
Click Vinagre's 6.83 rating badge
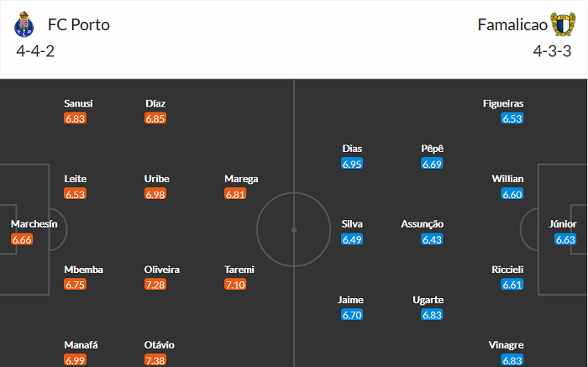512,360
